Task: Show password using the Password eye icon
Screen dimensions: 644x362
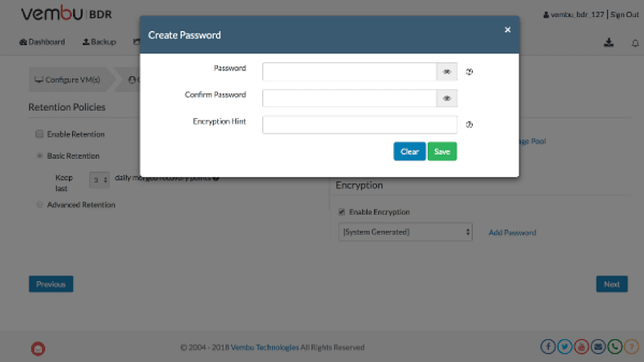Action: tap(447, 72)
